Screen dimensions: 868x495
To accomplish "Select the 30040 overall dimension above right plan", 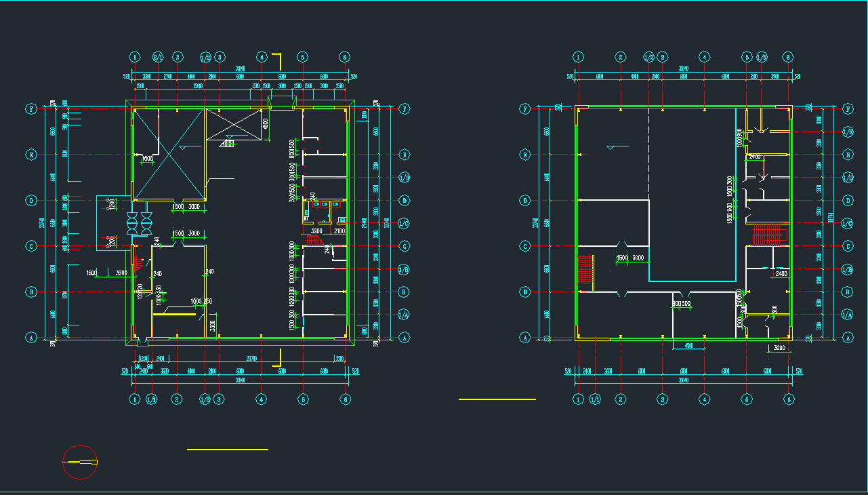I will (x=684, y=68).
